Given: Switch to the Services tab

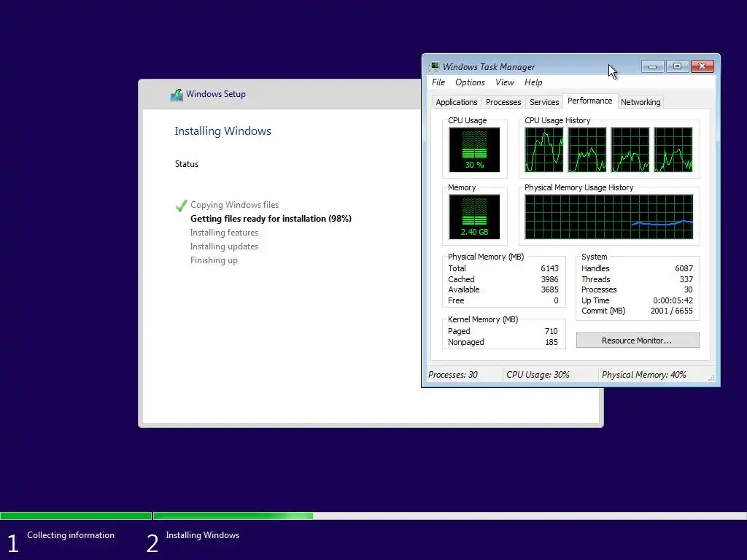Looking at the screenshot, I should (544, 102).
